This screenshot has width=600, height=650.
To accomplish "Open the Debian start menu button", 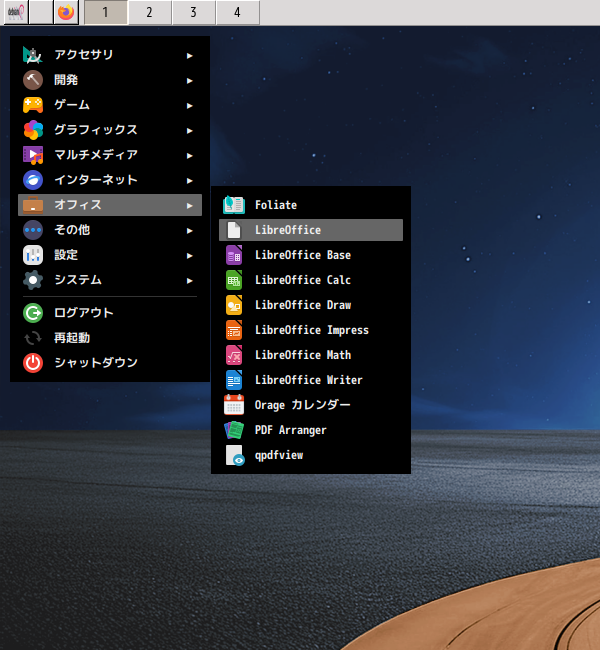I will pos(16,12).
